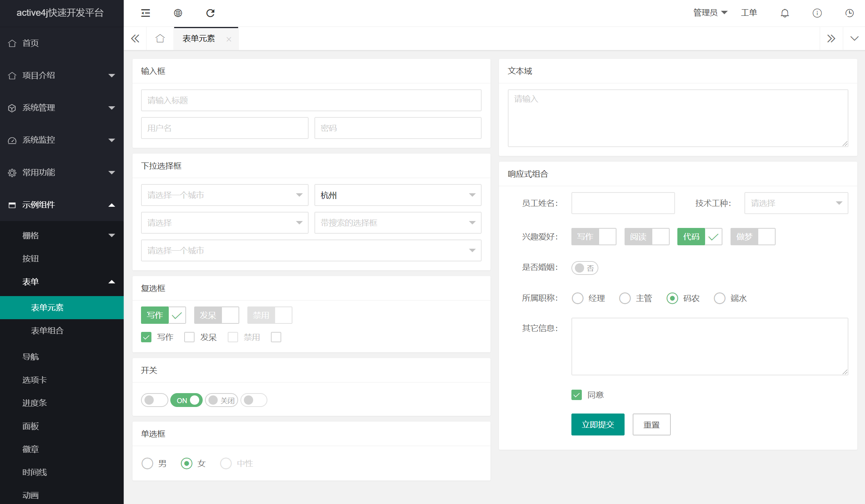
Task: Expand the 项目介绍 sidebar menu
Action: (62, 75)
